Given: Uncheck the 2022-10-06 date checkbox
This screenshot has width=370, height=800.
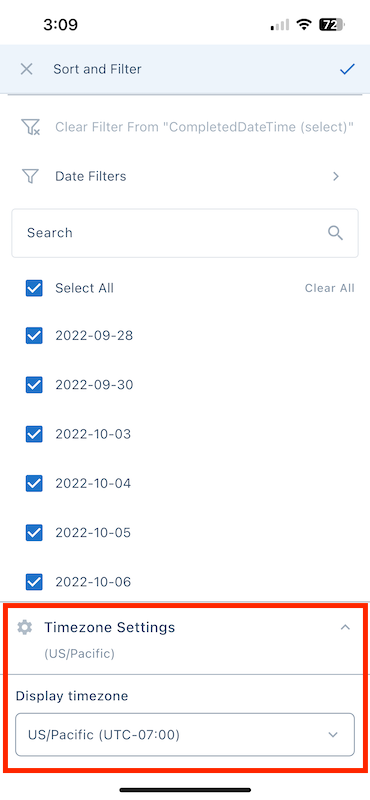Looking at the screenshot, I should (x=34, y=582).
